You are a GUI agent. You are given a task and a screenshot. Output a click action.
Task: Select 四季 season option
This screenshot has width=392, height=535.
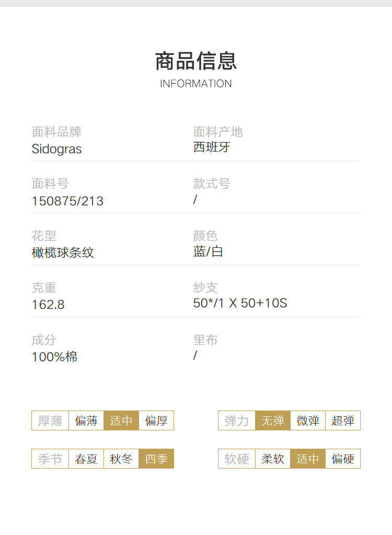[x=156, y=459]
